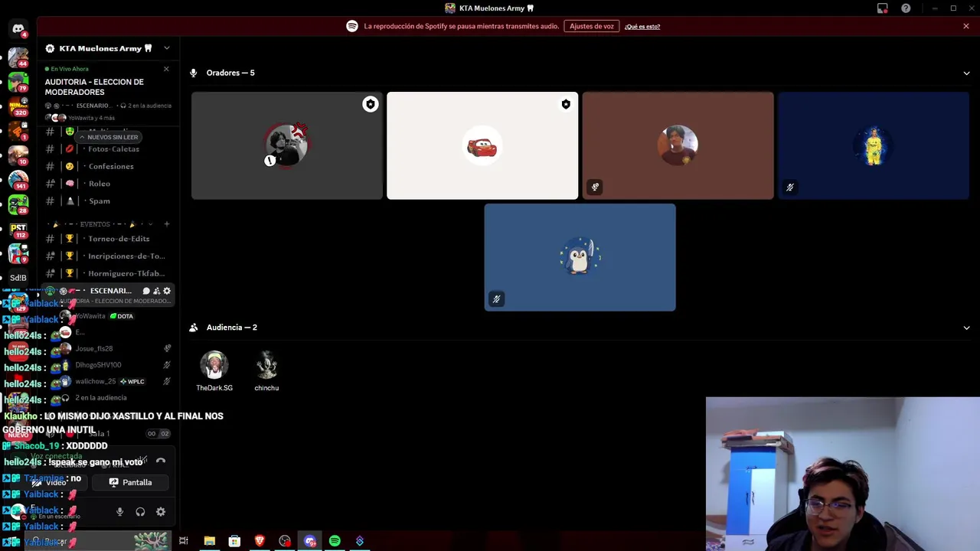Image resolution: width=980 pixels, height=551 pixels.
Task: Close the En Vivo Ahora stage card
Action: 166,69
